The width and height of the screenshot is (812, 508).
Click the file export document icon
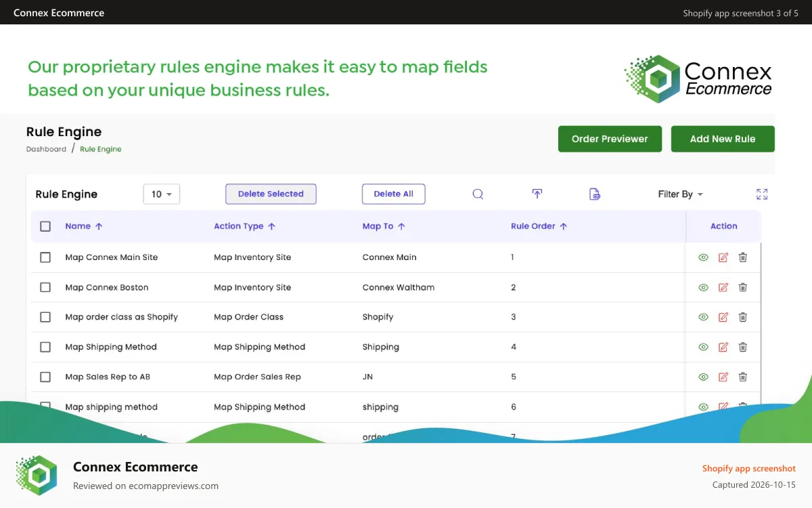(x=595, y=194)
